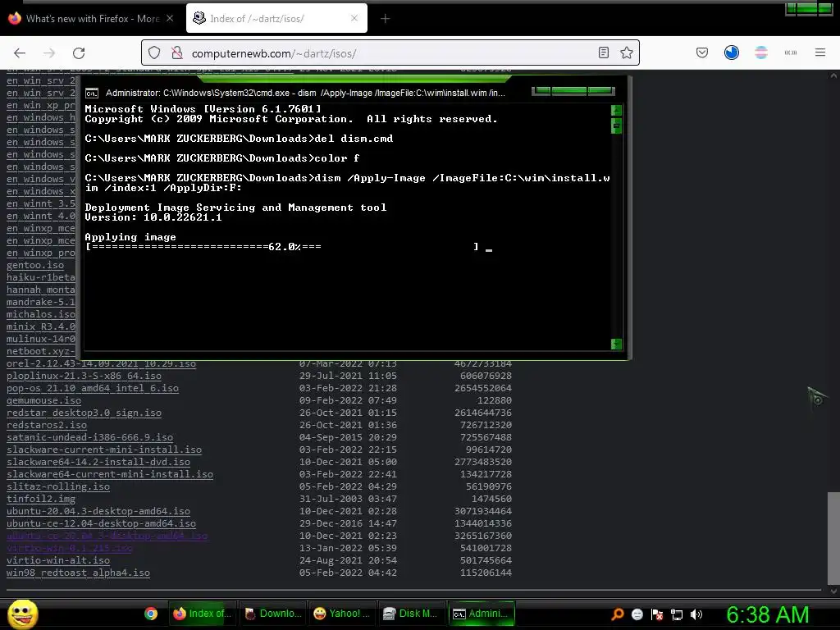Screen dimensions: 840x630
Task: Click the cmd scroll down arrow
Action: click(616, 344)
